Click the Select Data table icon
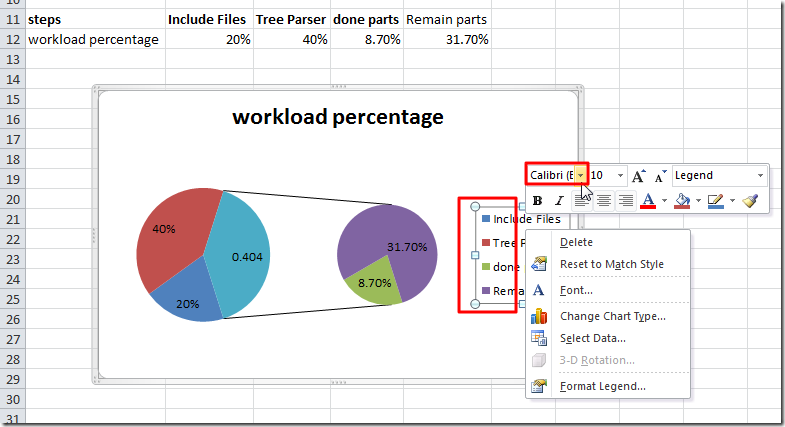The height and width of the screenshot is (427, 785). point(539,338)
